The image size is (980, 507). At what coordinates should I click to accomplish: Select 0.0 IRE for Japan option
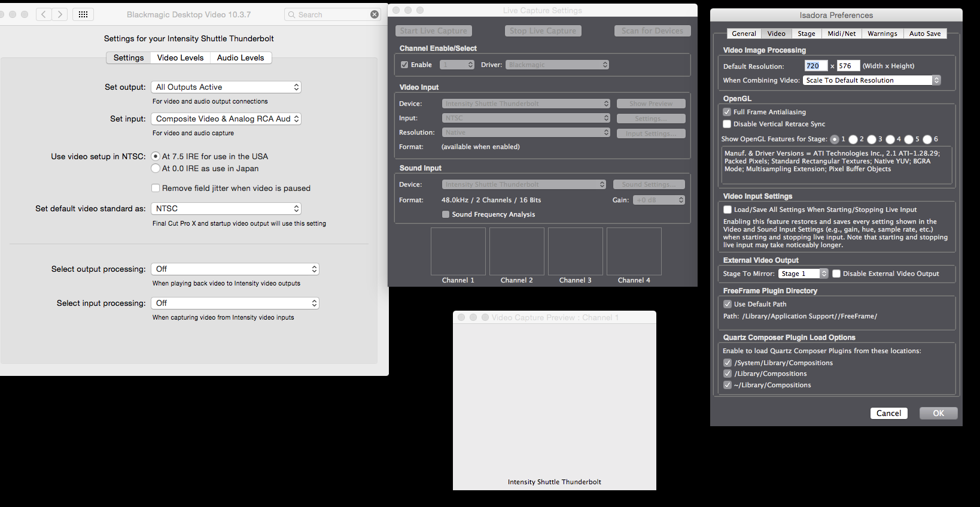(x=156, y=168)
